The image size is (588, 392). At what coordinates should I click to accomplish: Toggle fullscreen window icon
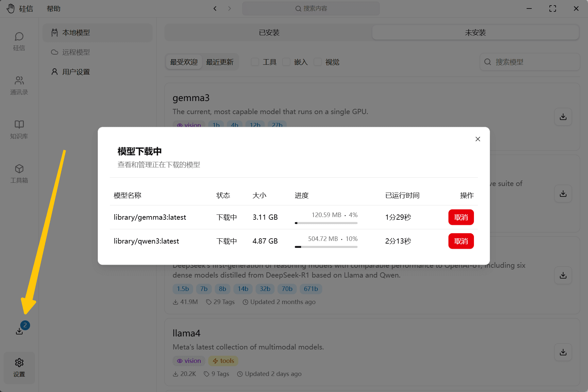pos(552,9)
